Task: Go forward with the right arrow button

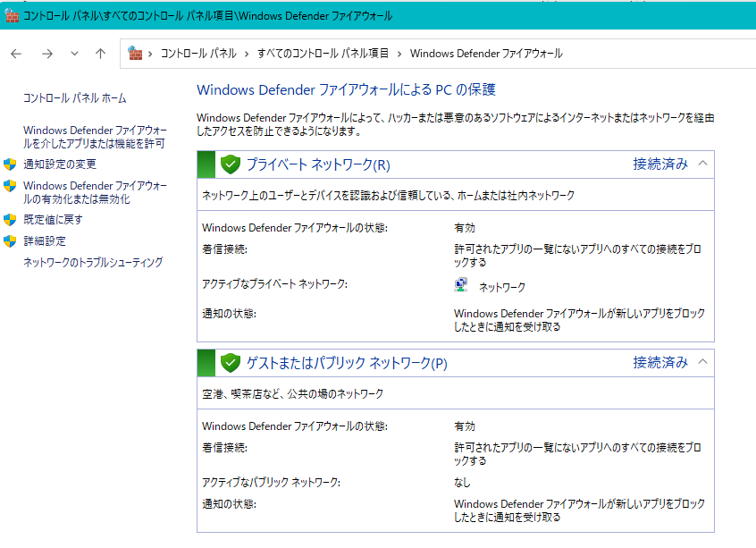Action: 46,54
